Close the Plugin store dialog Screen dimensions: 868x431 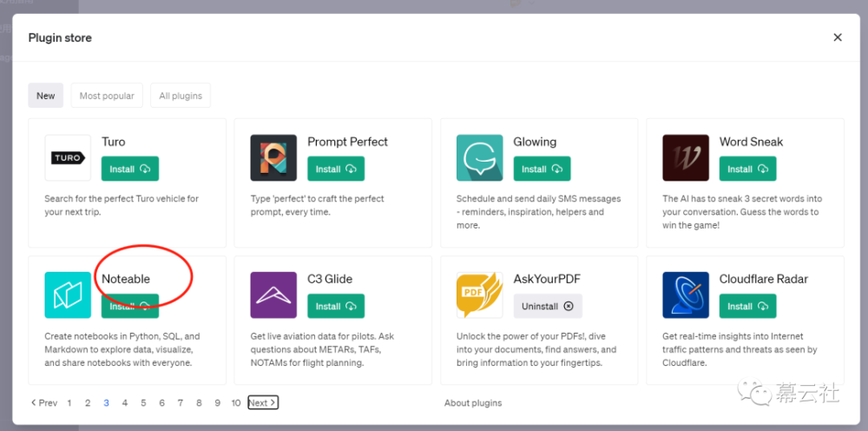pos(838,37)
